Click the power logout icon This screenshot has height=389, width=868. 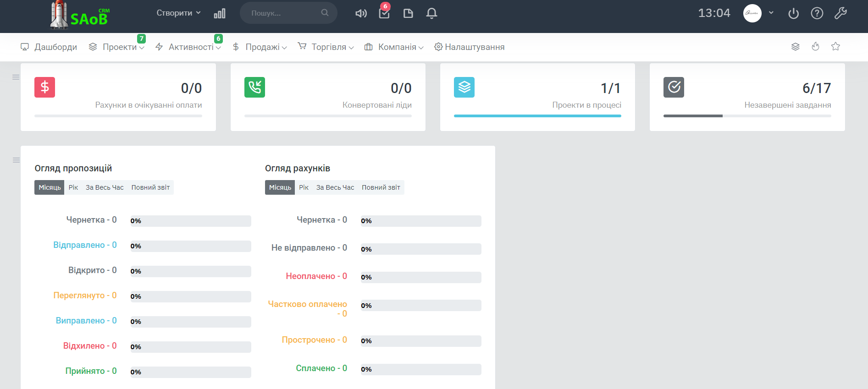point(793,13)
